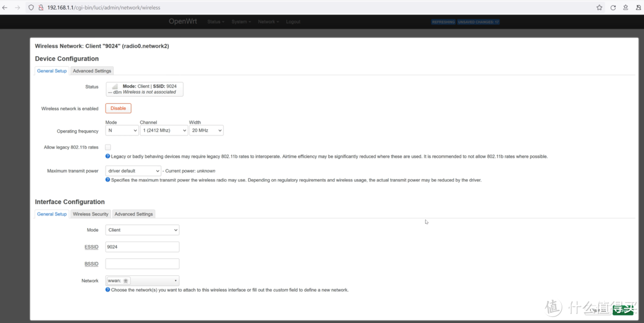Go back using the browser back arrow
Image resolution: width=644 pixels, height=323 pixels.
5,7
